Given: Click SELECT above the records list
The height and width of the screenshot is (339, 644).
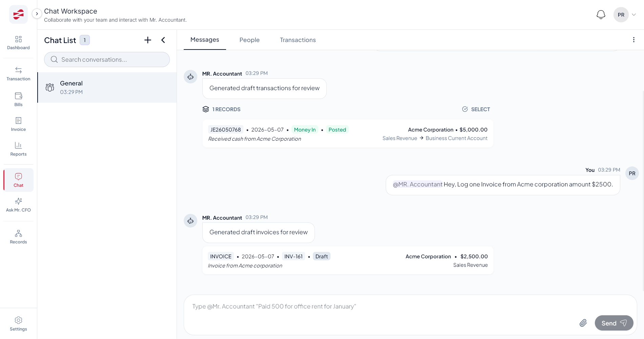Looking at the screenshot, I should pos(476,109).
